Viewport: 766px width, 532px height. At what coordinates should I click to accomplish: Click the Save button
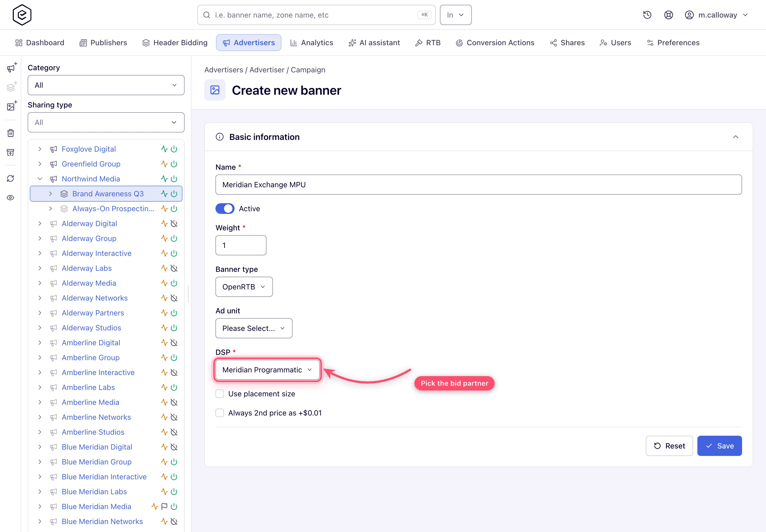point(720,446)
